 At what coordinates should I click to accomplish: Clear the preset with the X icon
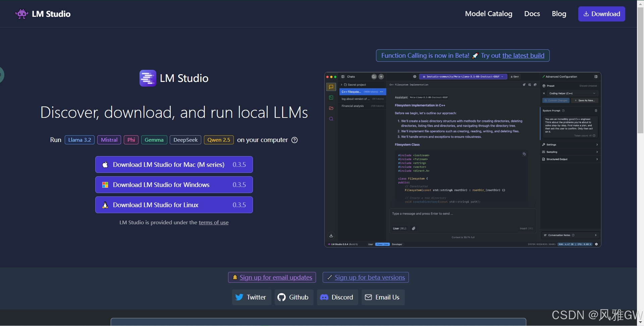(x=544, y=93)
